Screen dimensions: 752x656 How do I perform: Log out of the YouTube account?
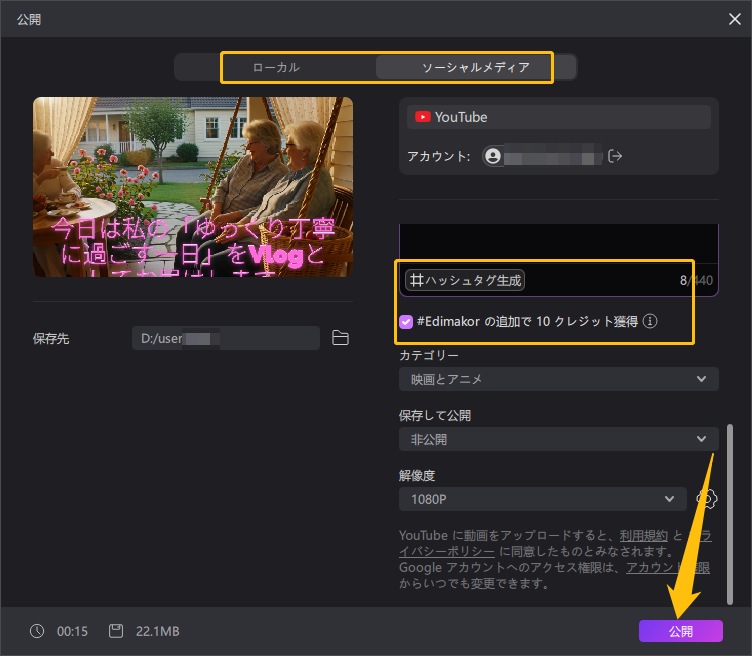(x=614, y=156)
